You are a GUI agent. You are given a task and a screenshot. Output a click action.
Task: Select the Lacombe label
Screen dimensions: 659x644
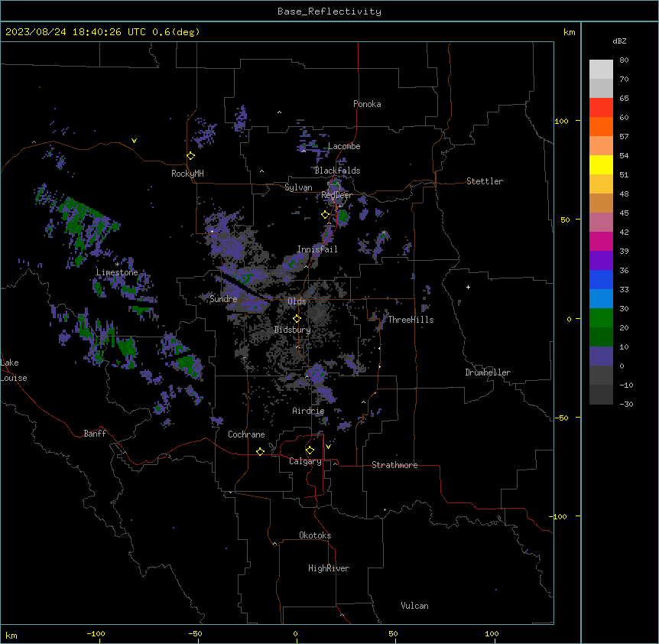click(344, 146)
